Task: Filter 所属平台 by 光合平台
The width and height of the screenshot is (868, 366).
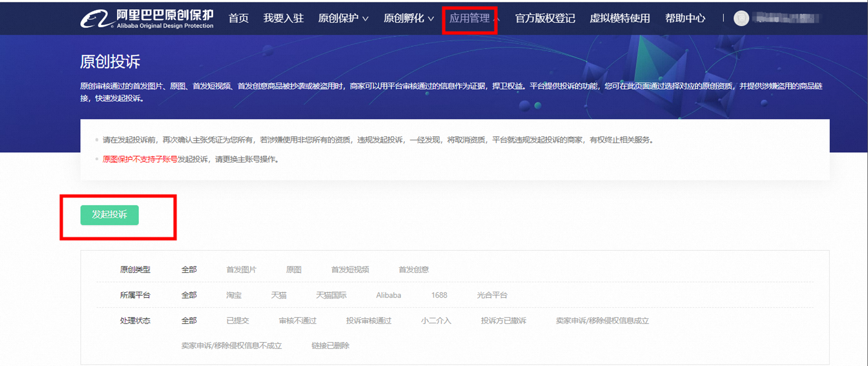Action: coord(492,295)
